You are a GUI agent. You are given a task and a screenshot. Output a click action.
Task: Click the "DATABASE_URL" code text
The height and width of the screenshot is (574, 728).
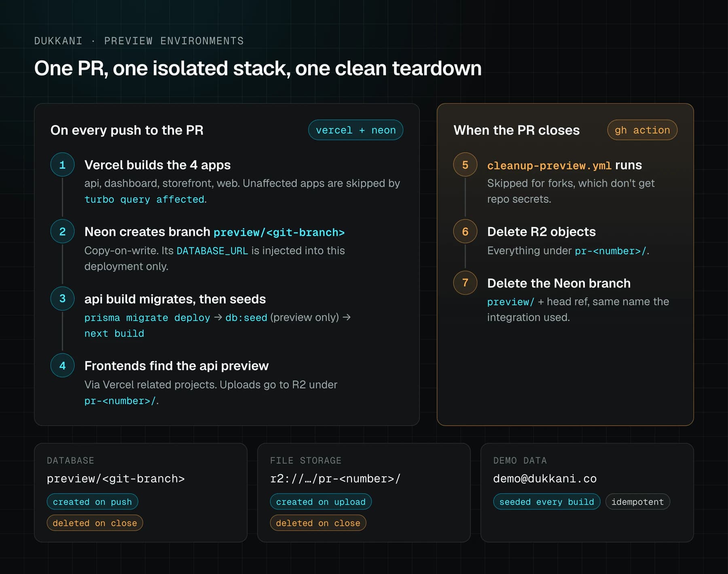(212, 251)
